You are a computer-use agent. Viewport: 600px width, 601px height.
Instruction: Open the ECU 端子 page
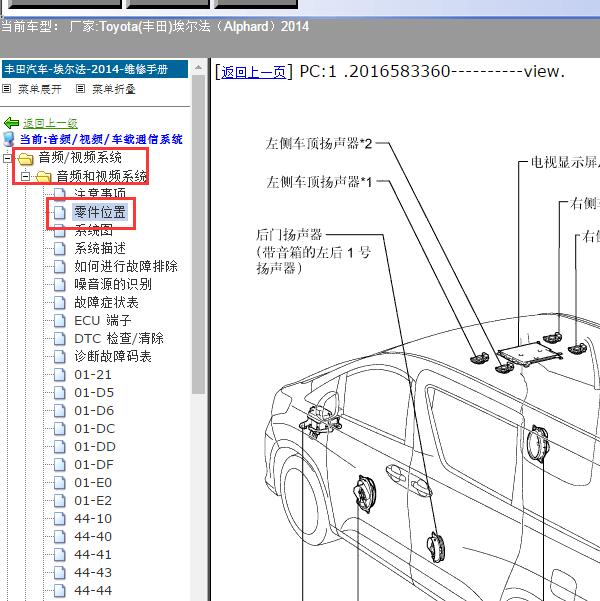(x=103, y=320)
